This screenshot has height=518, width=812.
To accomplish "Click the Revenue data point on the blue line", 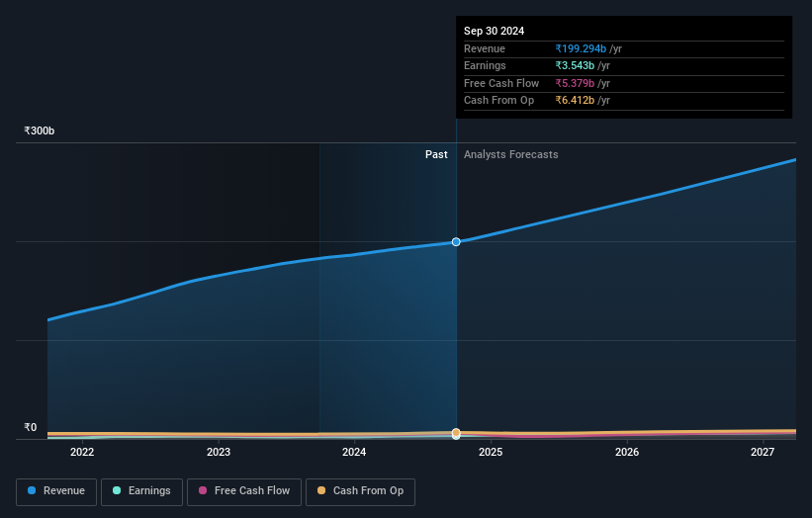I will [456, 241].
